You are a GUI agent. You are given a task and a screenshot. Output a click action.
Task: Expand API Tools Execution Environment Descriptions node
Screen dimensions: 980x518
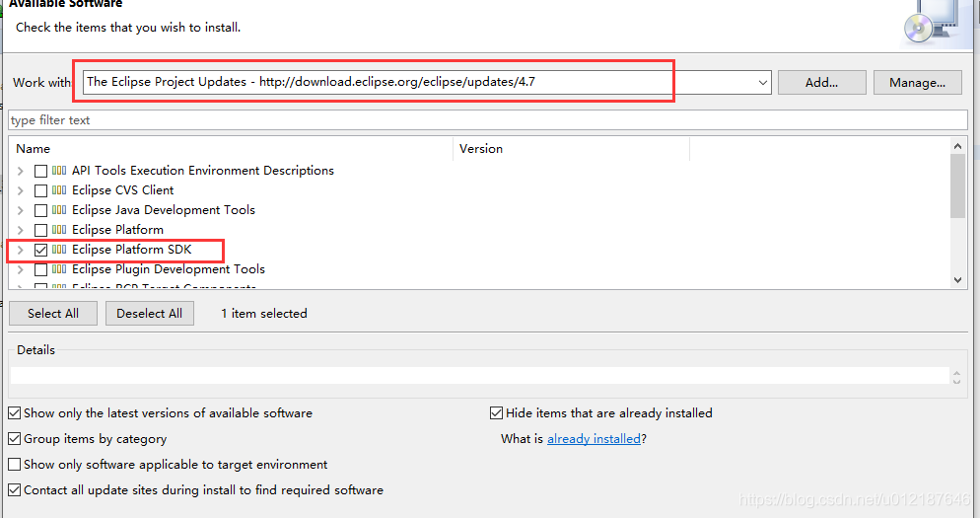[x=21, y=171]
